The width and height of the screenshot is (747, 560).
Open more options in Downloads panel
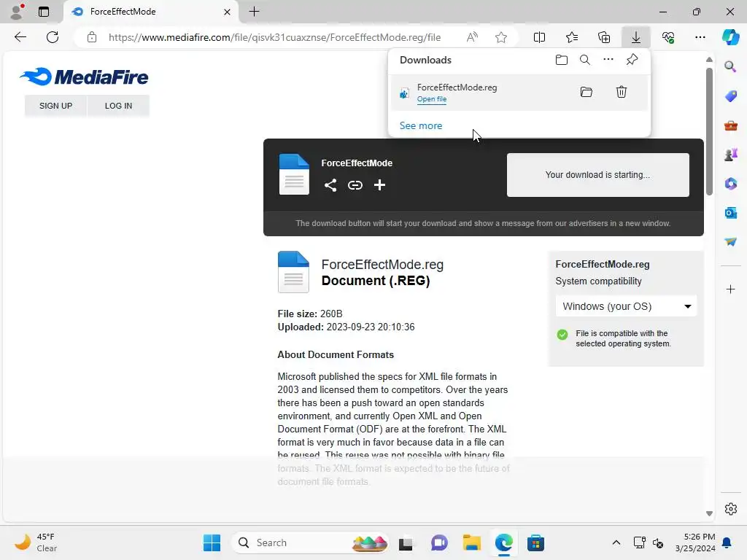point(608,60)
